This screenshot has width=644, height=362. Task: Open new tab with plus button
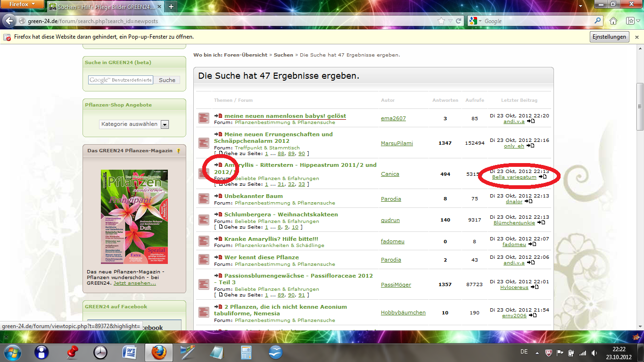tap(171, 7)
